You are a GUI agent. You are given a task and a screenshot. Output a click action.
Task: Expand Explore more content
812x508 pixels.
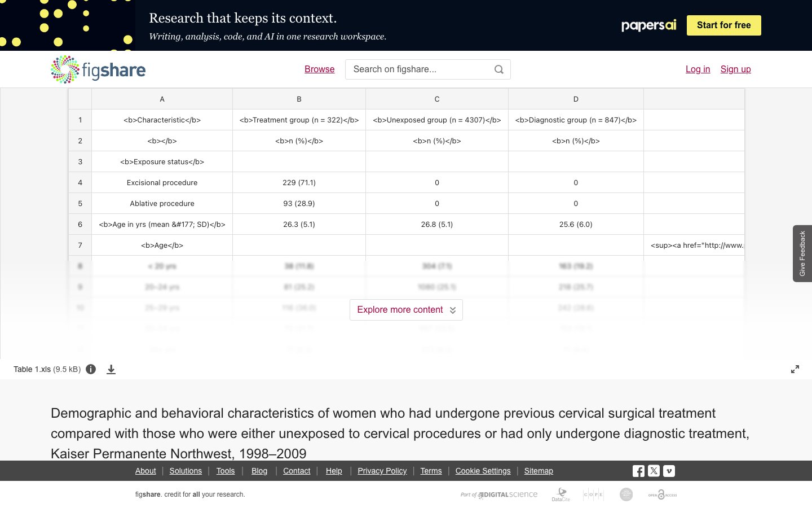click(x=406, y=310)
